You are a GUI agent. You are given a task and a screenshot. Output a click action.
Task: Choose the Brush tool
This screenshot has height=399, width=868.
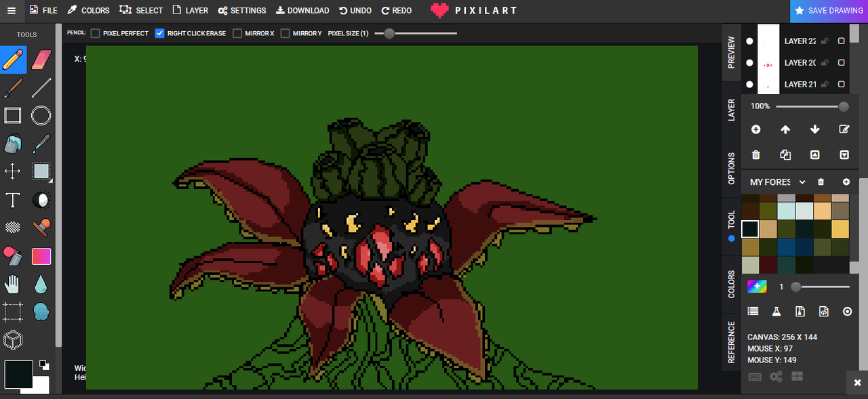pyautogui.click(x=13, y=87)
